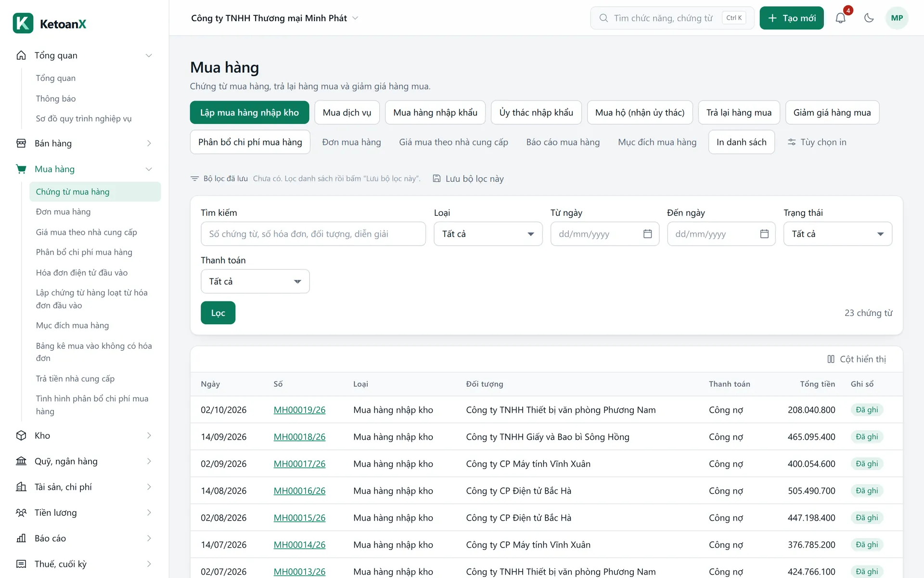This screenshot has height=578, width=924.
Task: Open Cột hiển thị column settings
Action: (857, 359)
